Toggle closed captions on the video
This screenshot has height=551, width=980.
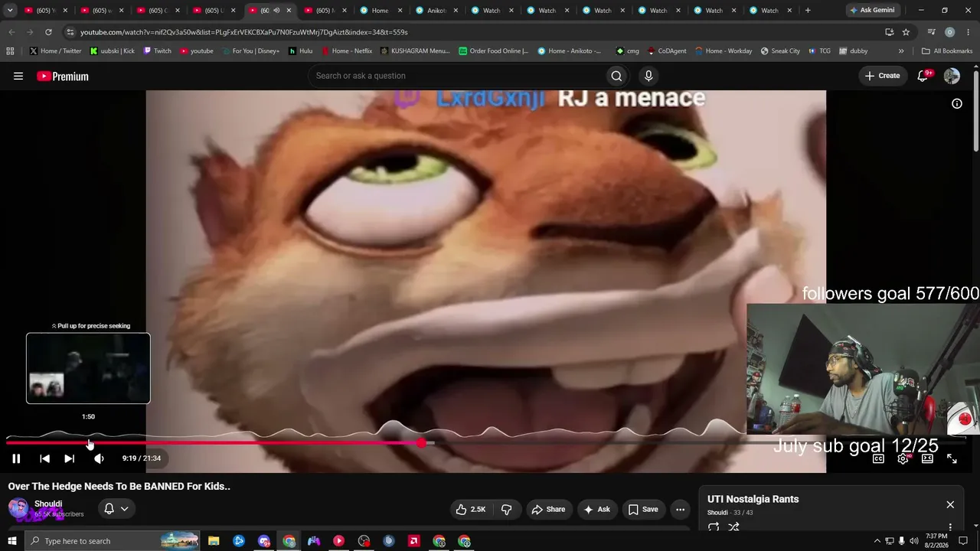tap(878, 458)
